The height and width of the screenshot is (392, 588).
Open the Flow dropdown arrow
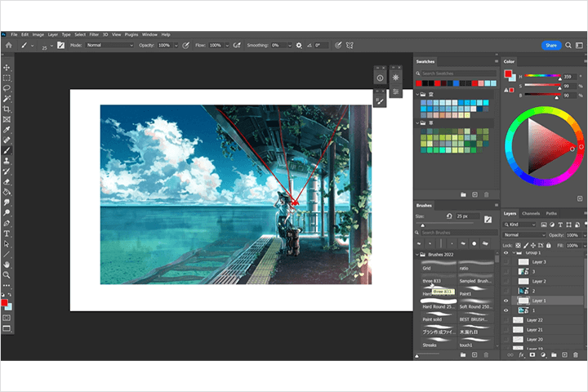tap(227, 46)
